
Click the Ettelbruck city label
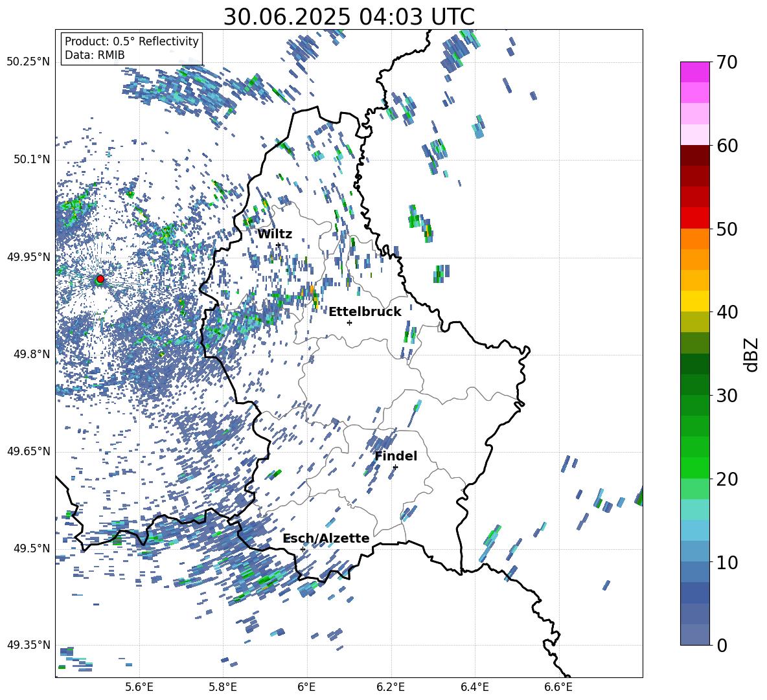click(x=365, y=312)
